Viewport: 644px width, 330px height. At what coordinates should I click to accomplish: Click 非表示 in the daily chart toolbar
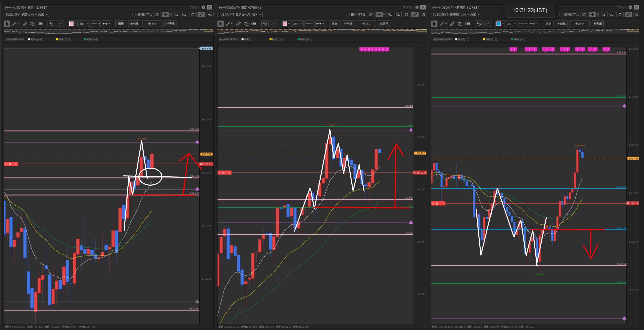tap(384, 24)
